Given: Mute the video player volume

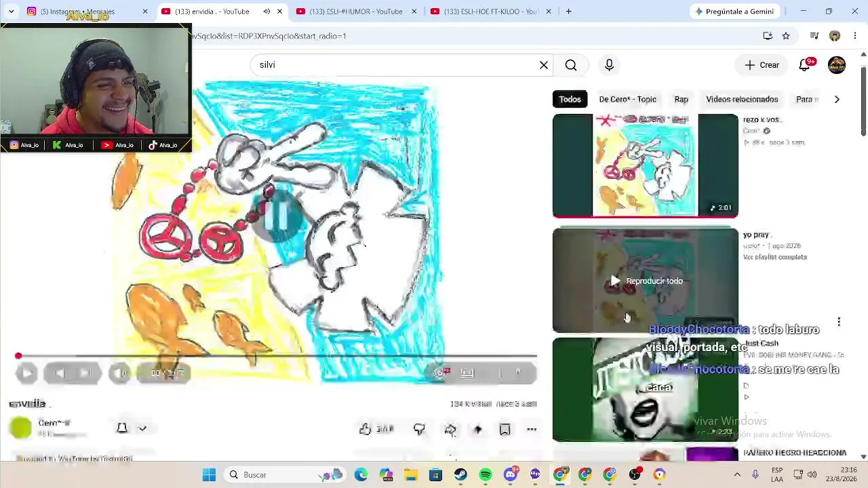Looking at the screenshot, I should pos(120,373).
